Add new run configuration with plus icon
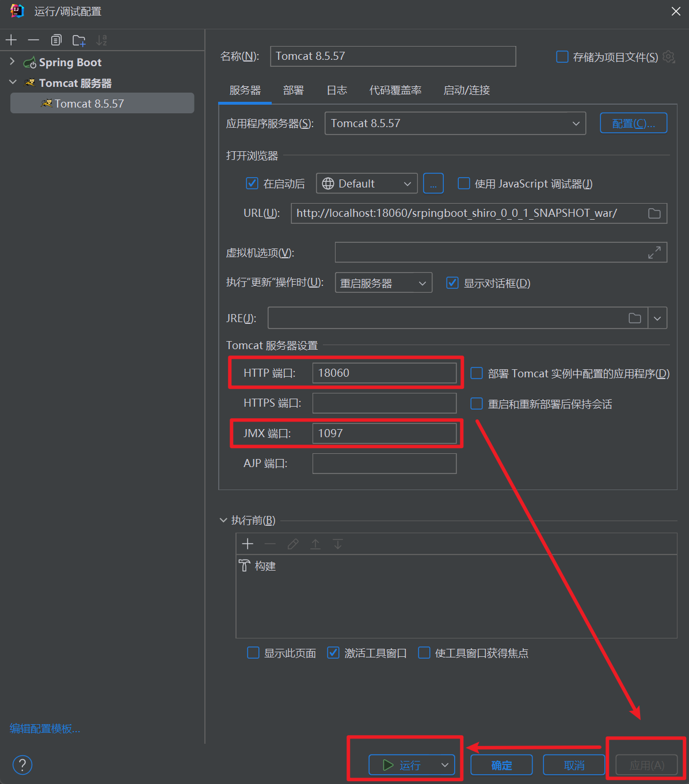 pos(11,40)
